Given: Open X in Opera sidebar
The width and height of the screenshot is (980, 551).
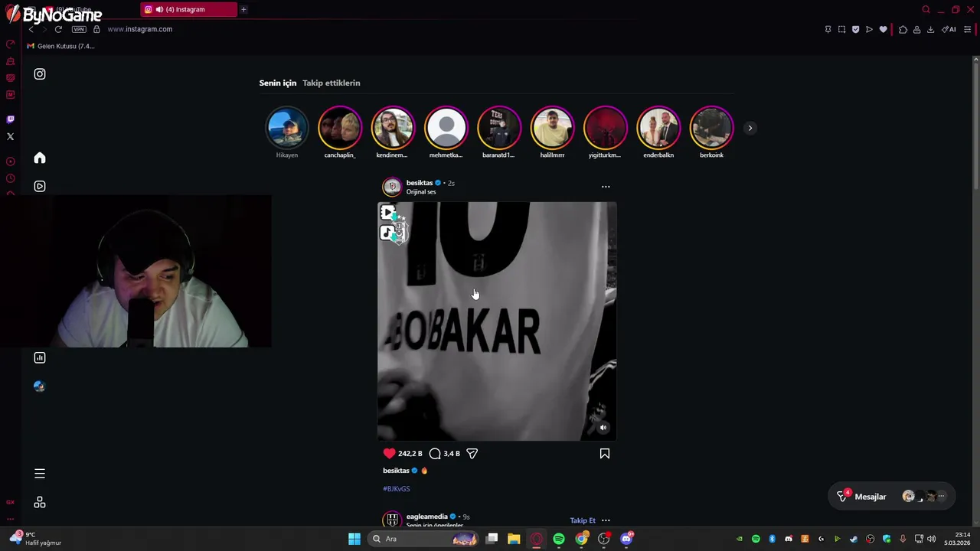Looking at the screenshot, I should (x=11, y=136).
